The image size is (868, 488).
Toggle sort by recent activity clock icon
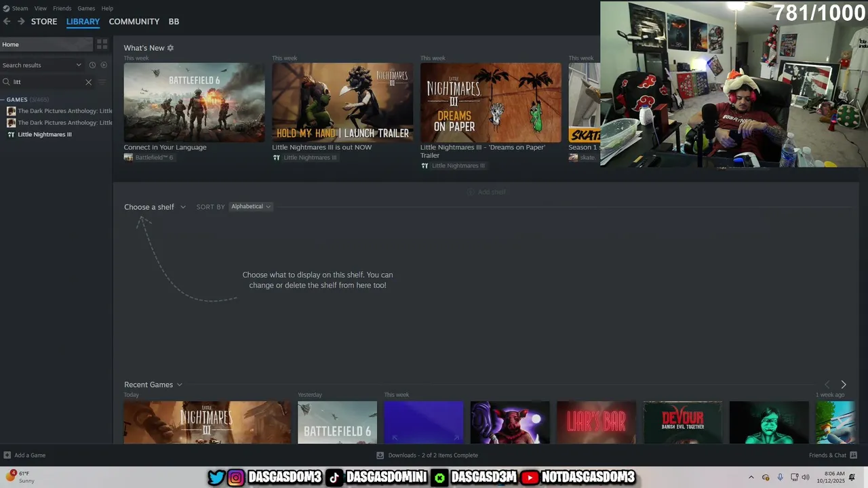coord(92,65)
